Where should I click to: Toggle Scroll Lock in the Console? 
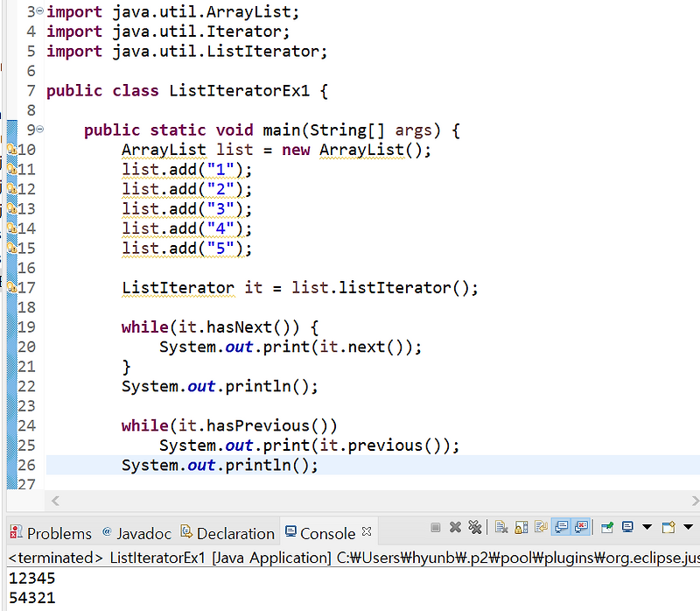[521, 528]
